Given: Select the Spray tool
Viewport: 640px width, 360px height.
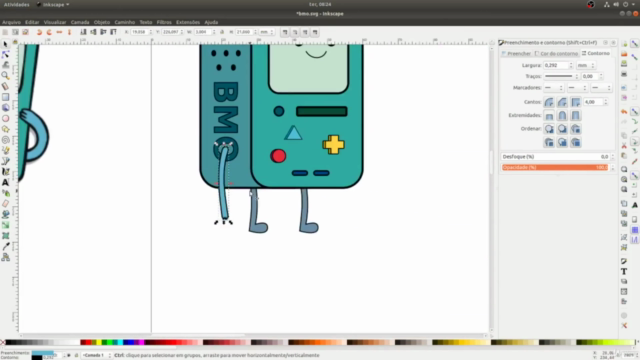Looking at the screenshot, I should click(x=5, y=193).
